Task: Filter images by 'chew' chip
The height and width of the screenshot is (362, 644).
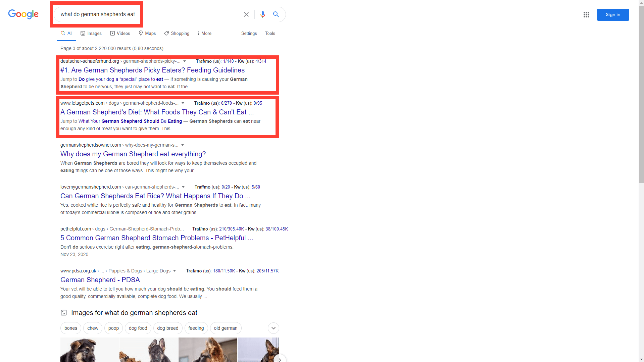Action: click(93, 328)
